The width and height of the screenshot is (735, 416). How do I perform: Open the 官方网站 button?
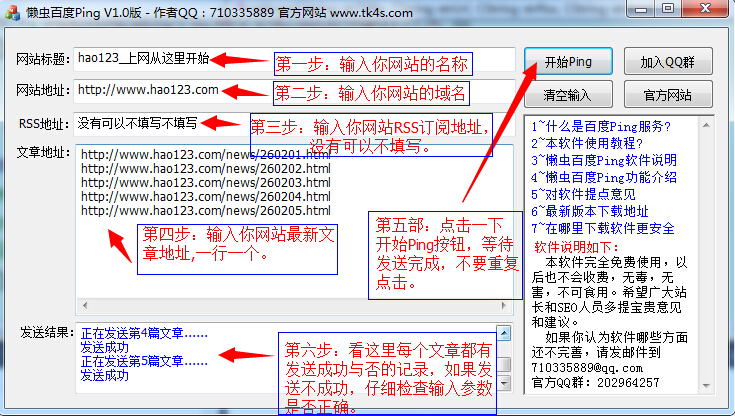668,95
